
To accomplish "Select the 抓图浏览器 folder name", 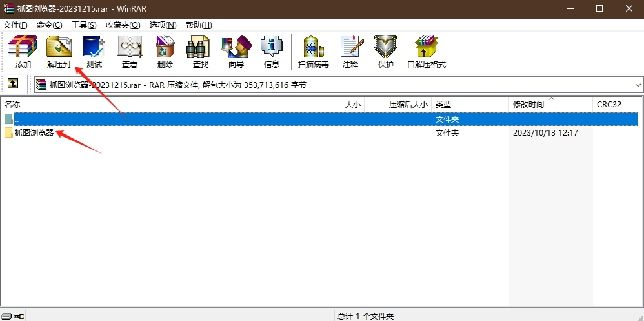I will pyautogui.click(x=34, y=133).
